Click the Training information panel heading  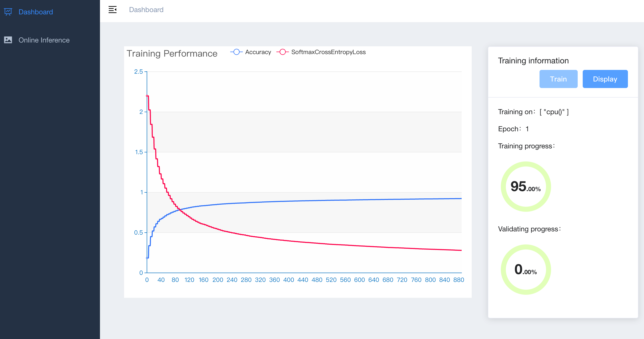coord(533,61)
